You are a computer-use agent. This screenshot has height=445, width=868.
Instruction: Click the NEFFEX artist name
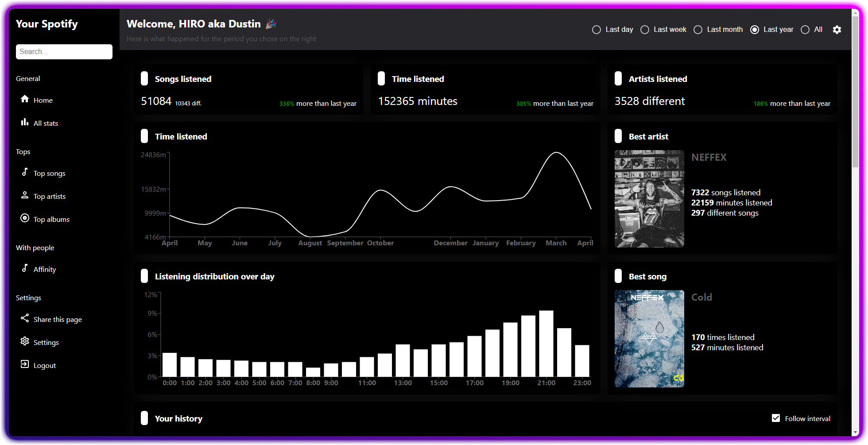[x=709, y=157]
